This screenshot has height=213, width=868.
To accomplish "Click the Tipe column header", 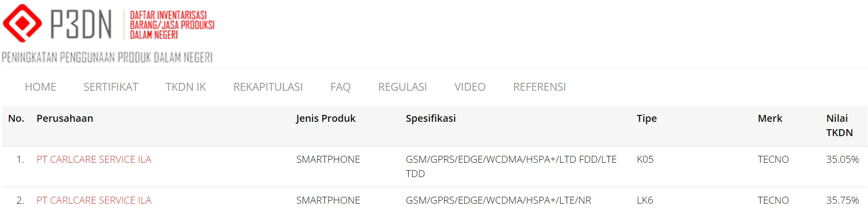I will pyautogui.click(x=646, y=119).
